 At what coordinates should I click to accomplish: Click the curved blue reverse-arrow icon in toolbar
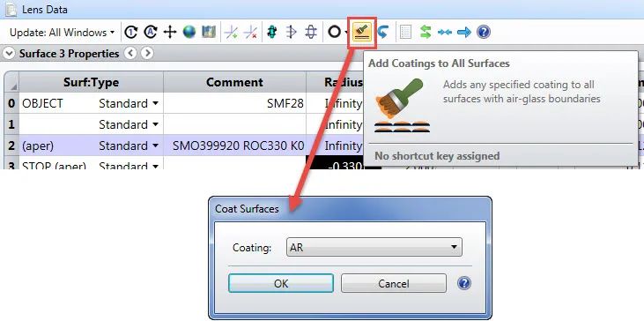point(382,32)
